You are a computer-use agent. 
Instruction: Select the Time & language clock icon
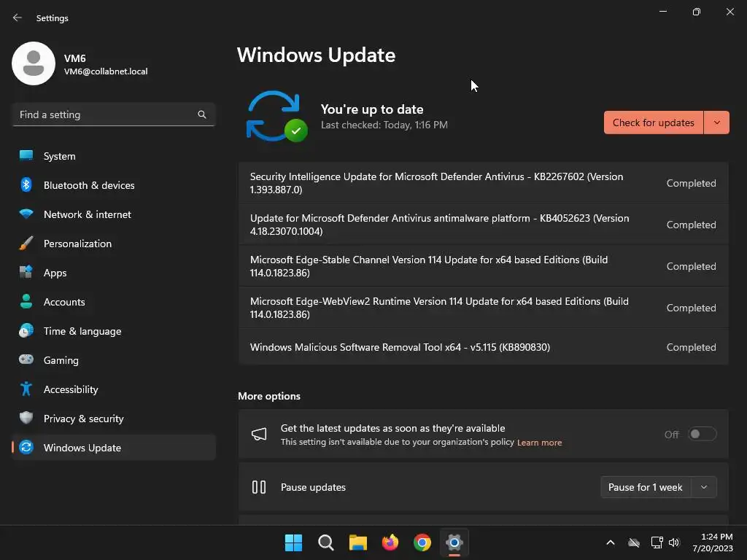click(26, 330)
